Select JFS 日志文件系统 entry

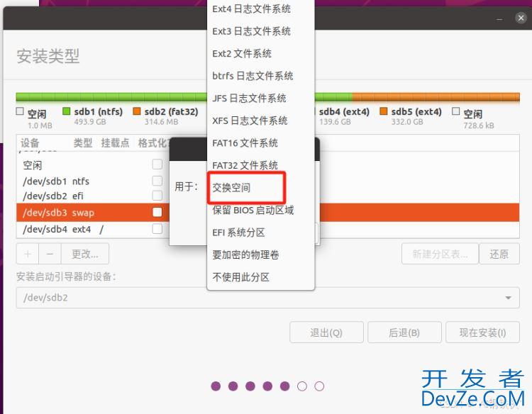click(x=260, y=99)
